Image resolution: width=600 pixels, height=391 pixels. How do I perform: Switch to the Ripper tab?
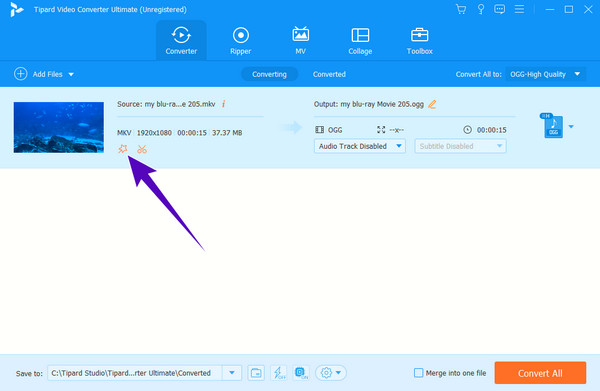tap(240, 40)
